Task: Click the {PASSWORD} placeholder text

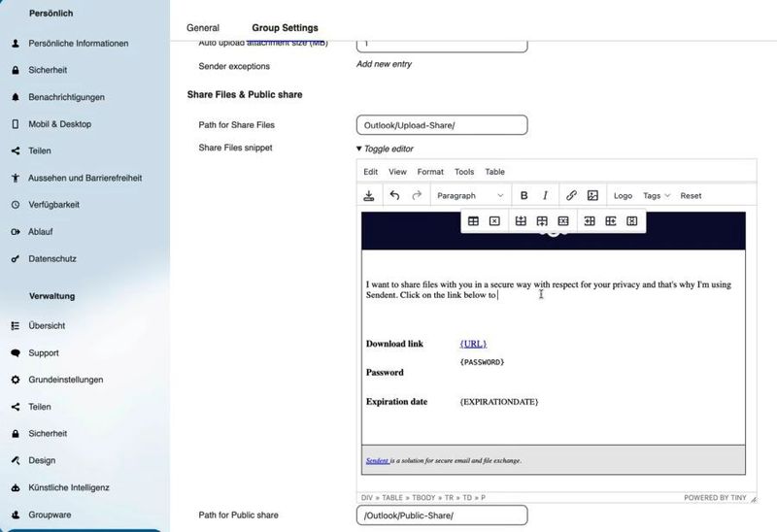Action: pyautogui.click(x=482, y=362)
